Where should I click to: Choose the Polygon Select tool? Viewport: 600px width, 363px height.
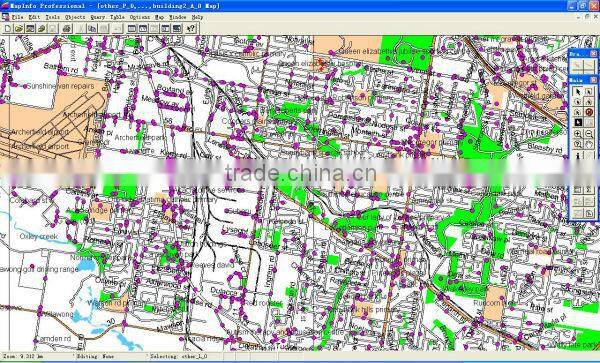(x=589, y=102)
